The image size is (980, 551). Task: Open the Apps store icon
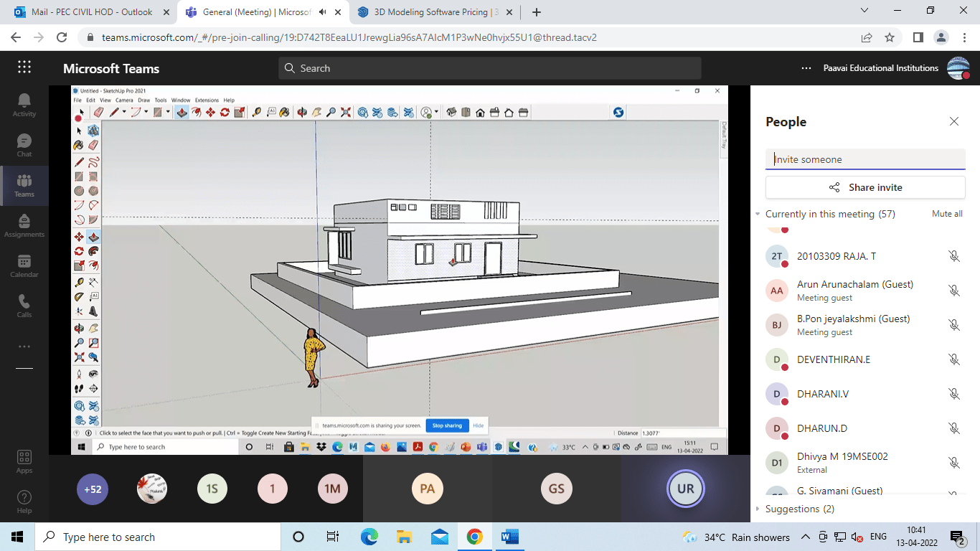click(24, 461)
